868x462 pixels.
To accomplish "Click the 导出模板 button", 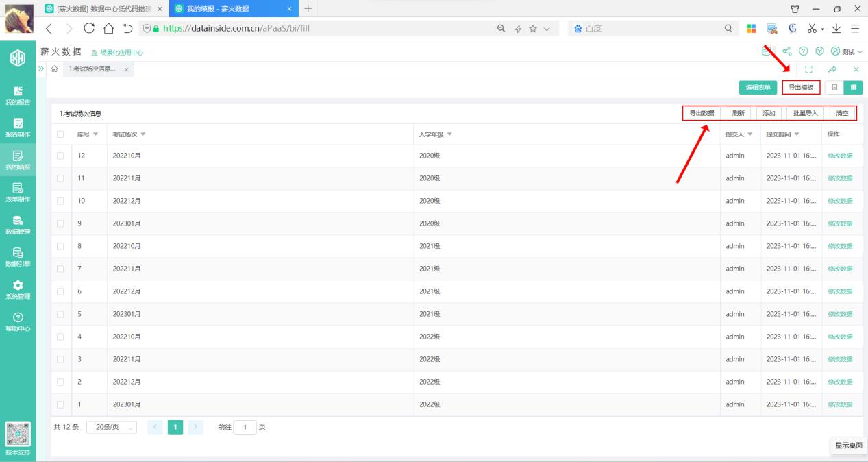I will [800, 87].
